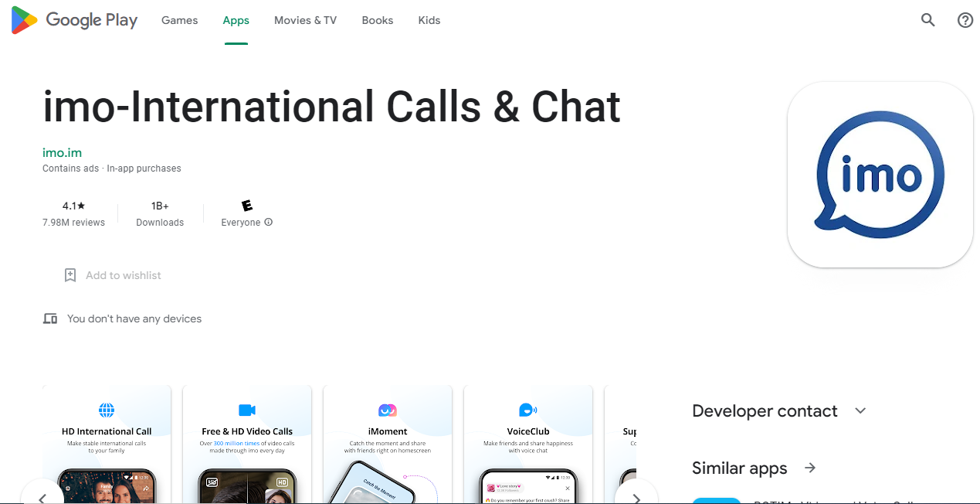Open the search magnifier icon

[928, 20]
